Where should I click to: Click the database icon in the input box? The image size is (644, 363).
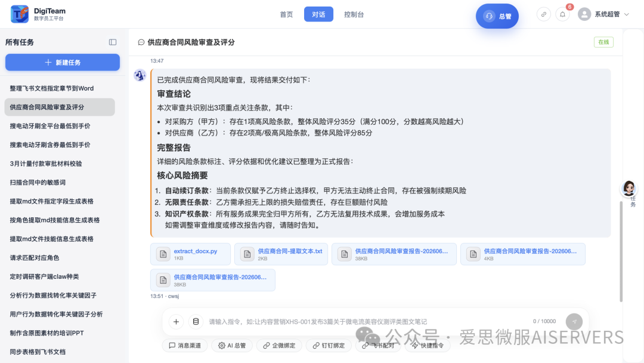[196, 321]
